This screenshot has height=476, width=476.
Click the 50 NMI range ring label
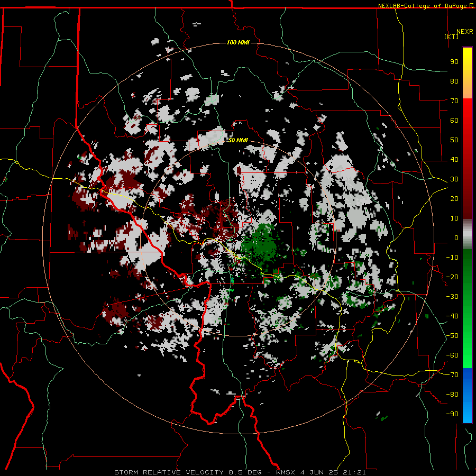click(238, 140)
